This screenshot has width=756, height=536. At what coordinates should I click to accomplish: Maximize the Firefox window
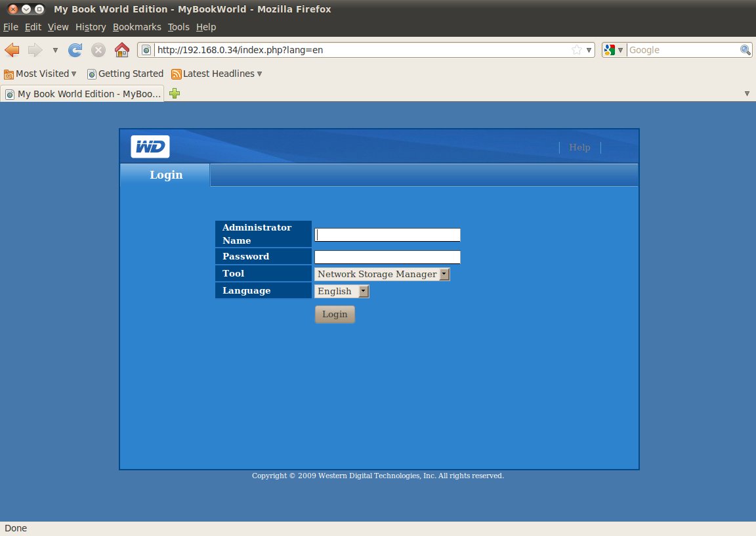[x=39, y=9]
